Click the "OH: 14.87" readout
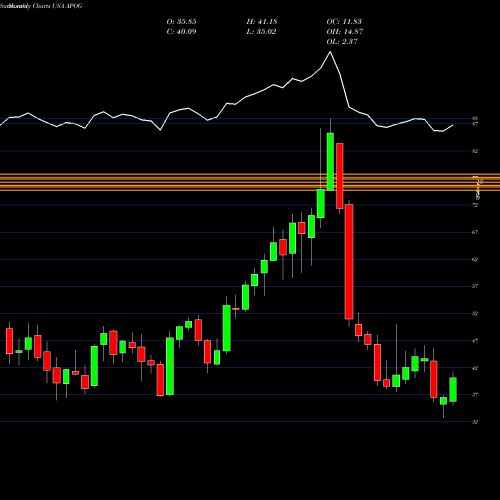This screenshot has height=500, width=500. [x=345, y=32]
